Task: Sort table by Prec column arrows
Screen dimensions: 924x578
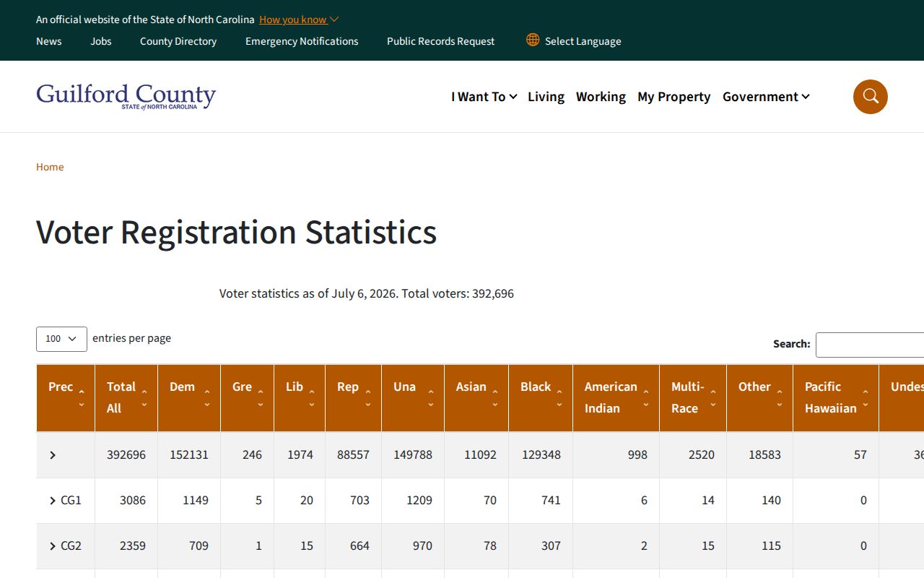Action: 82,398
